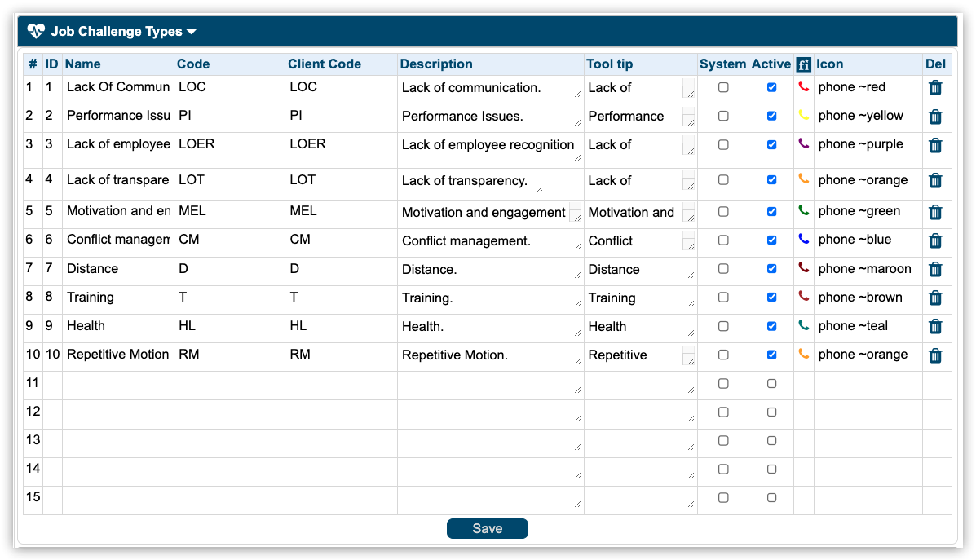The height and width of the screenshot is (560, 976).
Task: Click the stepper on Lack of communication tooltip
Action: tap(688, 83)
